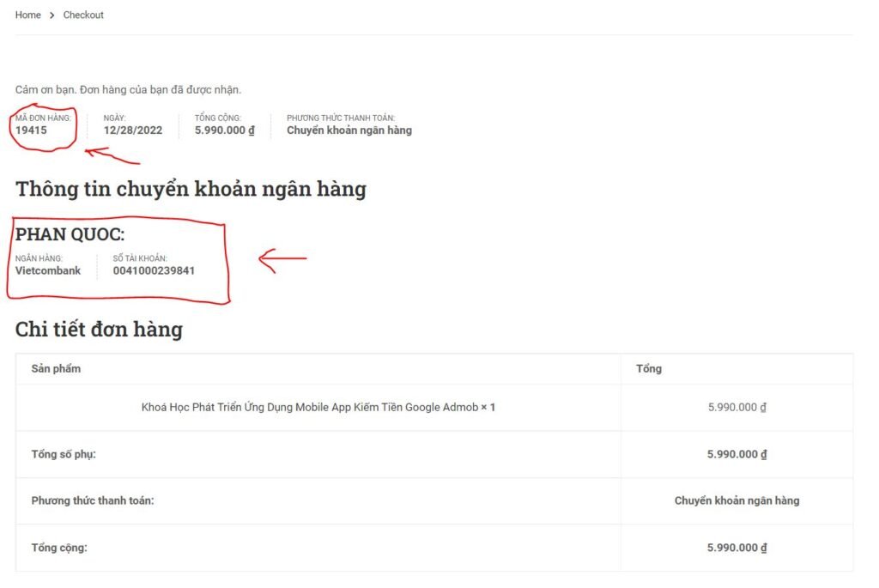This screenshot has width=879, height=588.
Task: Click the order date 12/28/2022
Action: (x=132, y=130)
